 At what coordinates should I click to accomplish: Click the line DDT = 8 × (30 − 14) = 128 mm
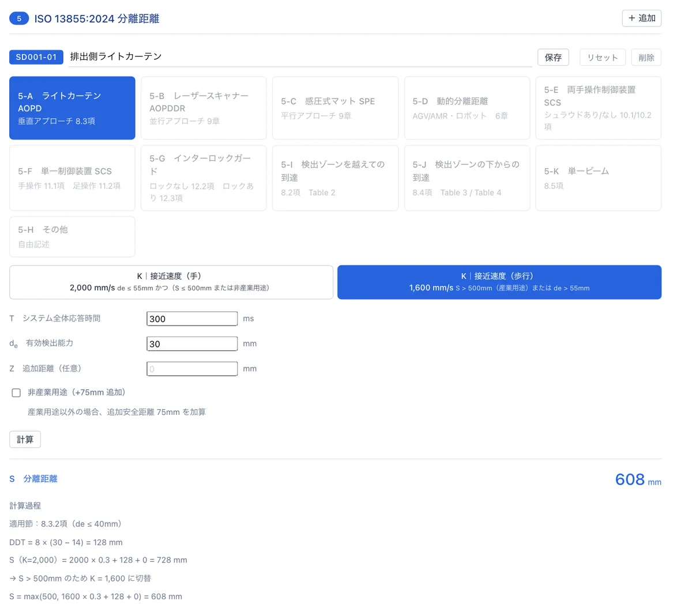[x=66, y=542]
